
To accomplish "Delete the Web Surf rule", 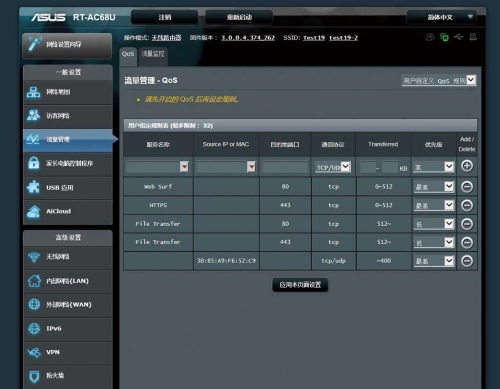I will coord(467,187).
